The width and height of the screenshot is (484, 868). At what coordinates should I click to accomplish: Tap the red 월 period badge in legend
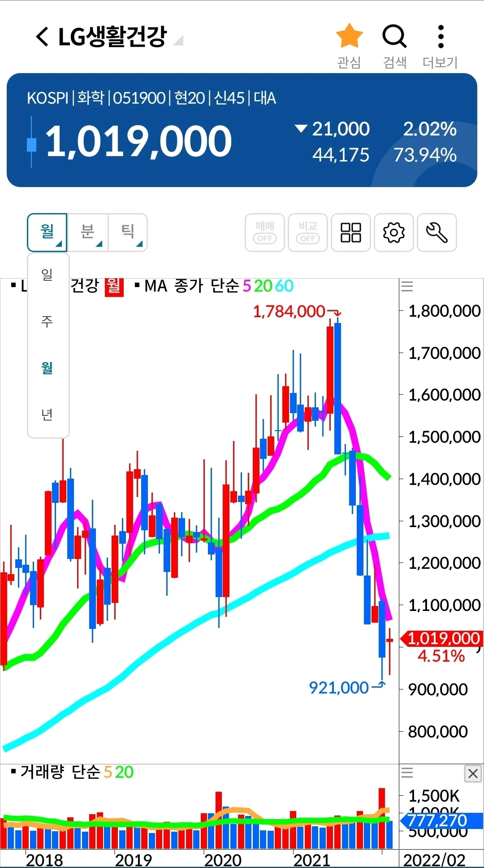coord(114,286)
